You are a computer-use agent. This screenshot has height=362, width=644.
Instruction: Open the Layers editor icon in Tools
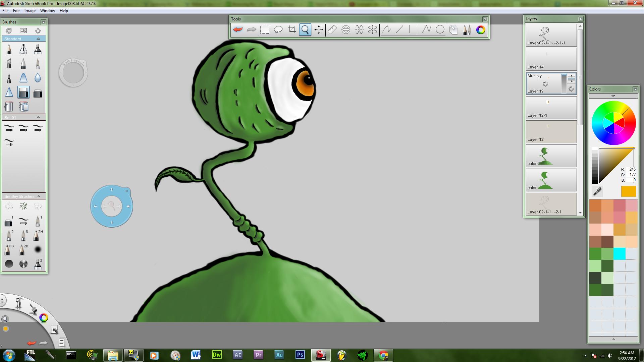pos(454,29)
